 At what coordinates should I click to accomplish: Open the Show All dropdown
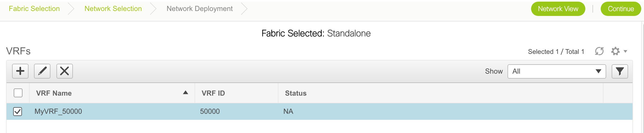click(557, 71)
